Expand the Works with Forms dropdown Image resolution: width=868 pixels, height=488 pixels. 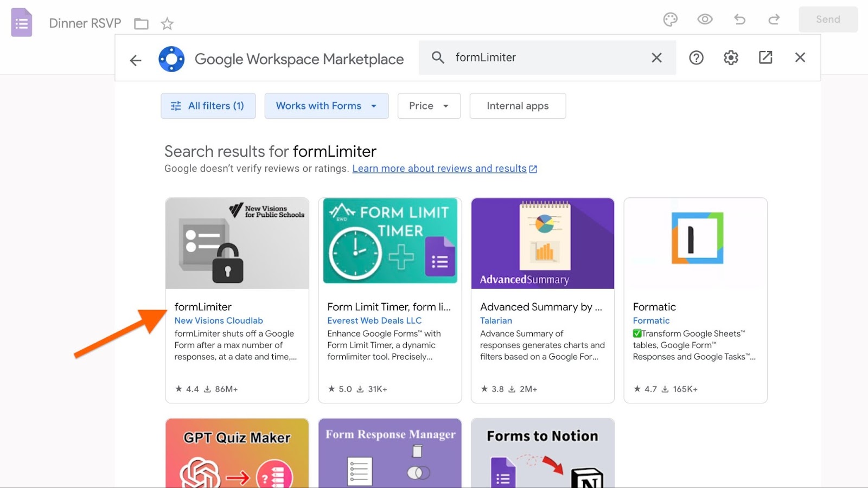coord(326,106)
